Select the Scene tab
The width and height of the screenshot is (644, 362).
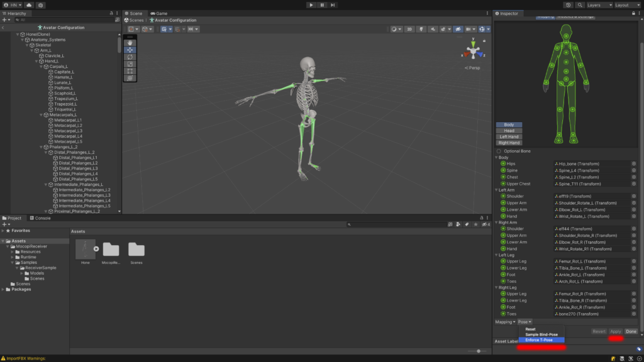tap(134, 13)
